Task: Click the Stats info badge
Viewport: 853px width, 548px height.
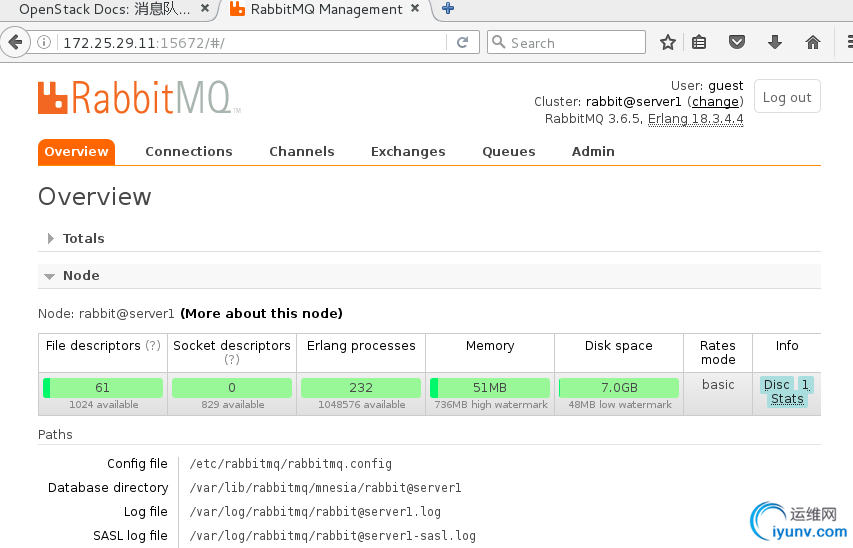Action: (787, 399)
